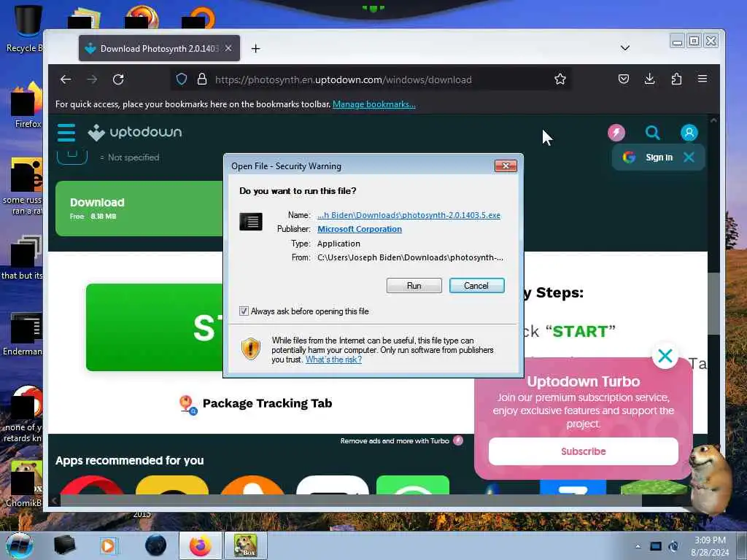The width and height of the screenshot is (747, 560).
Task: Click the What's the risk? link
Action: click(333, 359)
